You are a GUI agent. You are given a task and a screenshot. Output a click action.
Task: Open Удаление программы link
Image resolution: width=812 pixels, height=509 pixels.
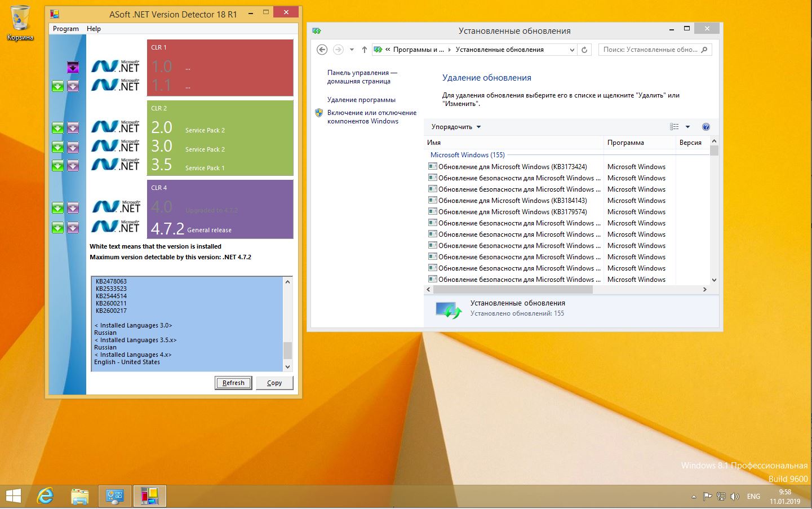(361, 100)
